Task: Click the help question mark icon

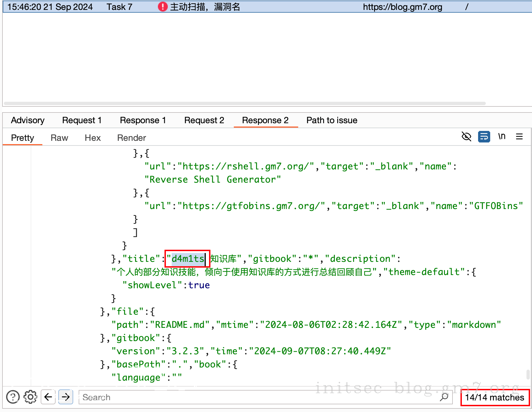Action: pos(13,397)
